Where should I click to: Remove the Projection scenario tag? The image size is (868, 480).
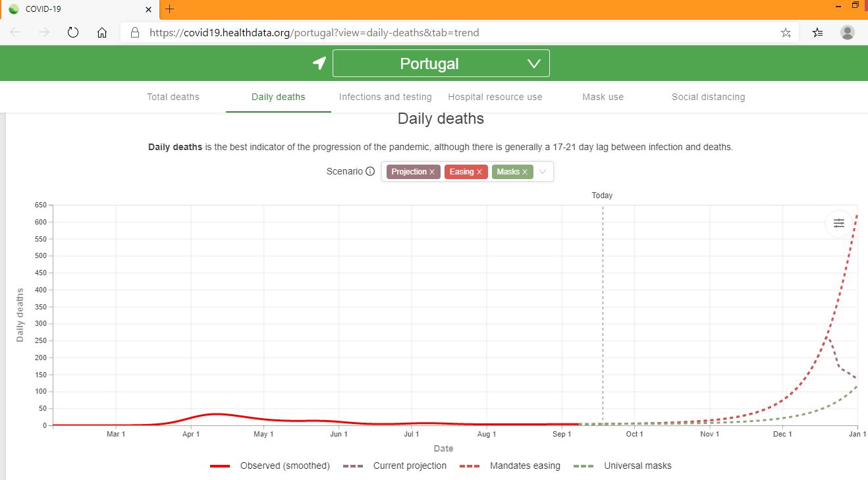pos(432,172)
